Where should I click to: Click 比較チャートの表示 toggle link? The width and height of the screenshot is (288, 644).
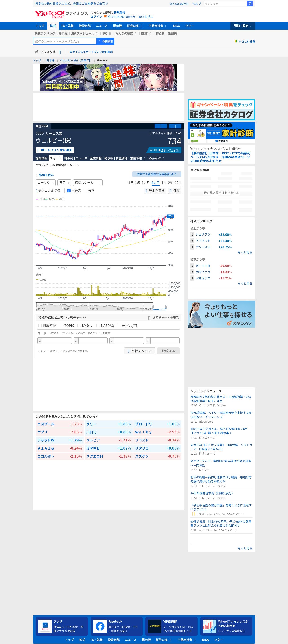coord(164,318)
